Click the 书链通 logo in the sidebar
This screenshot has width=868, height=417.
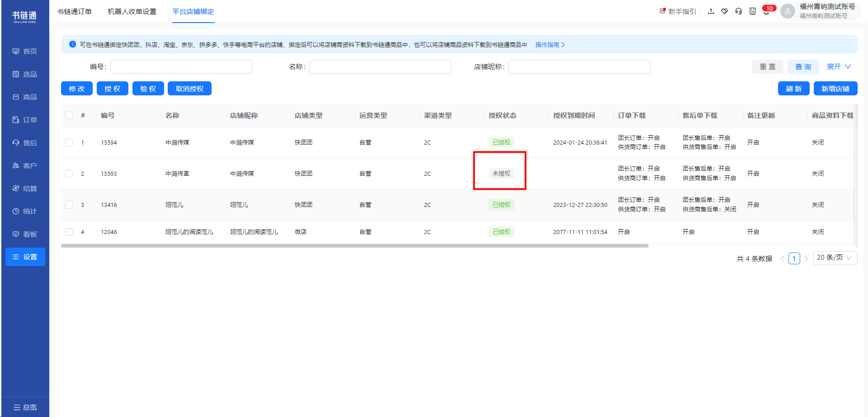(24, 17)
